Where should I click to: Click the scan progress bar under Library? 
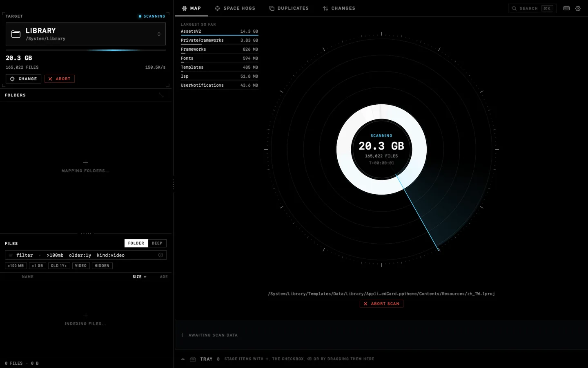[x=86, y=50]
